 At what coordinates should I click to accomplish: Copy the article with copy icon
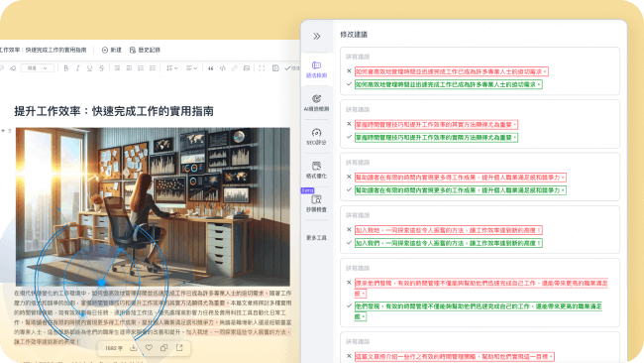tap(163, 348)
